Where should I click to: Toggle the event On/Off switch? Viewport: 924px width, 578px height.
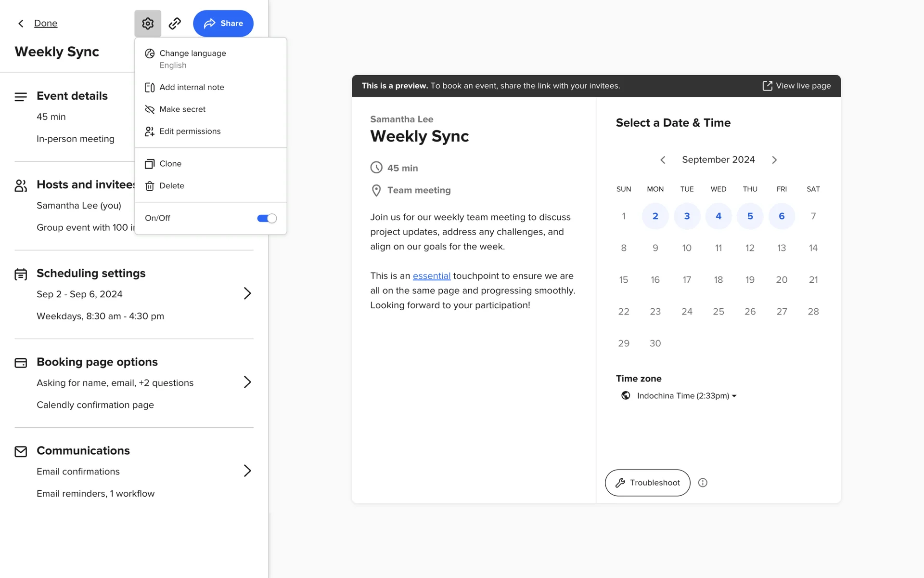tap(267, 218)
